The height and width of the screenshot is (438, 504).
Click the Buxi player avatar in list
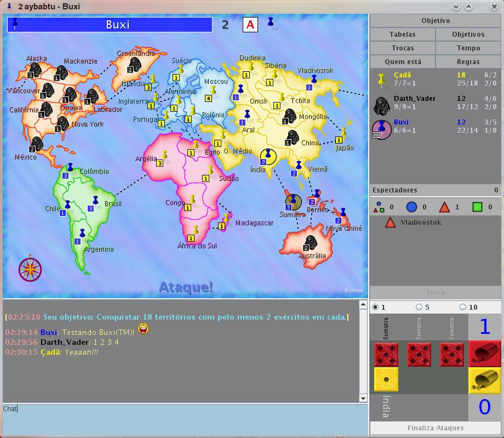click(381, 129)
